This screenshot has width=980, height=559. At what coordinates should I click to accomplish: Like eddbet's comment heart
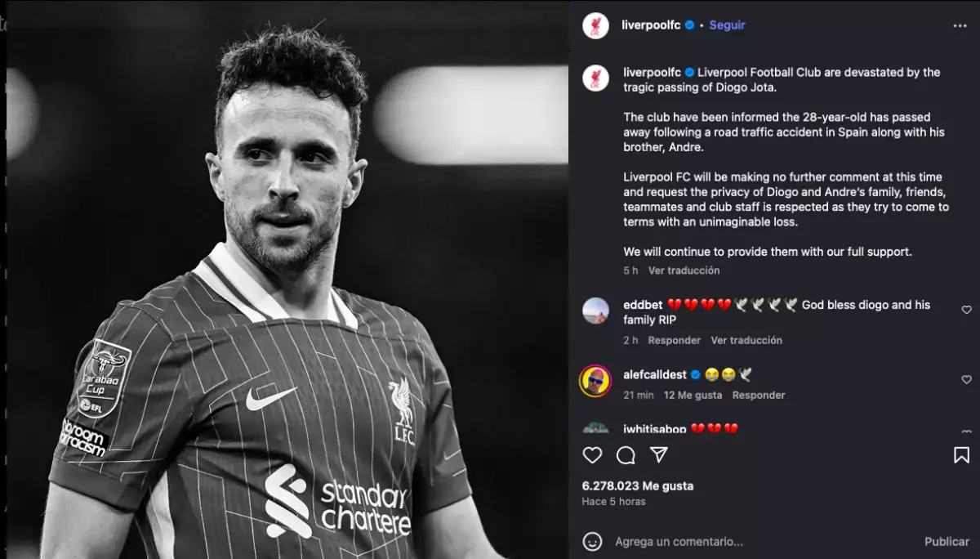point(966,310)
